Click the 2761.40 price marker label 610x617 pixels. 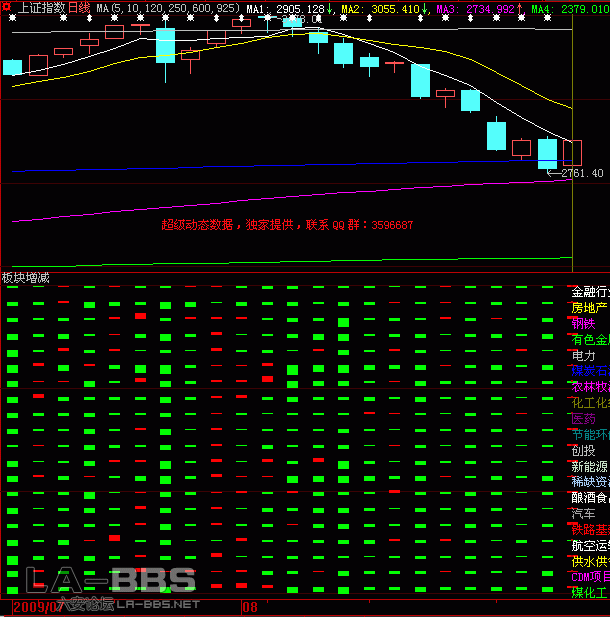click(582, 173)
